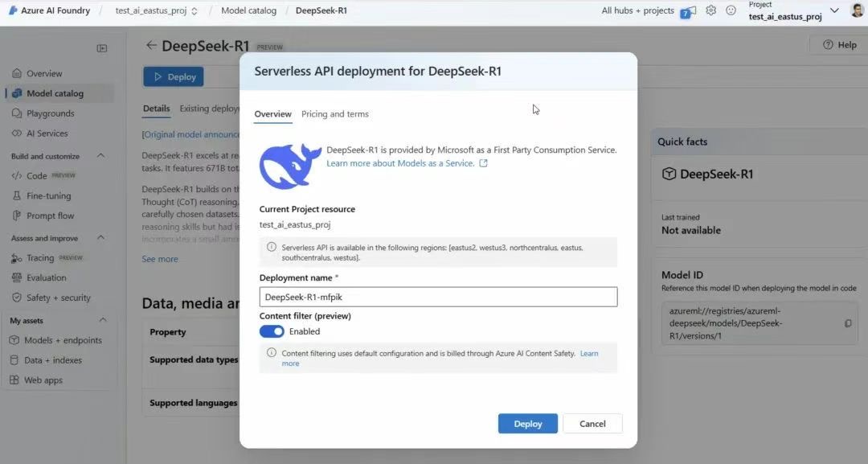Viewport: 868px width, 464px height.
Task: Click the Deployment name text field
Action: click(438, 297)
